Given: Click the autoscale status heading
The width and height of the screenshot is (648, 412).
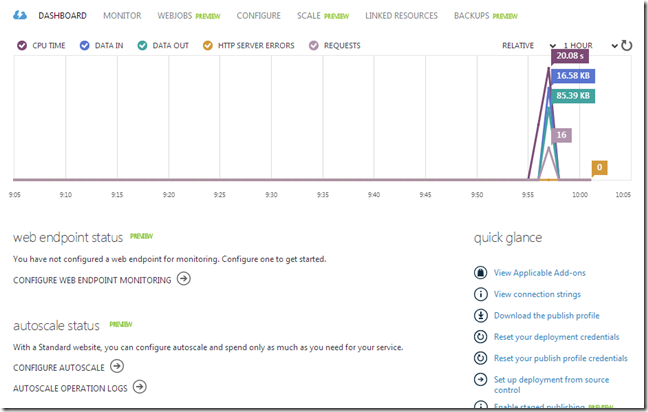Looking at the screenshot, I should tap(56, 326).
